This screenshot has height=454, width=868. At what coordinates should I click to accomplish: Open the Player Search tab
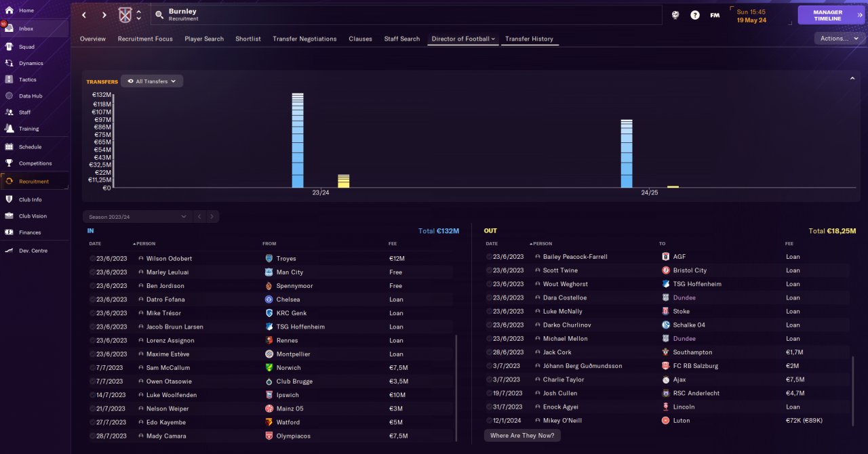(x=204, y=39)
